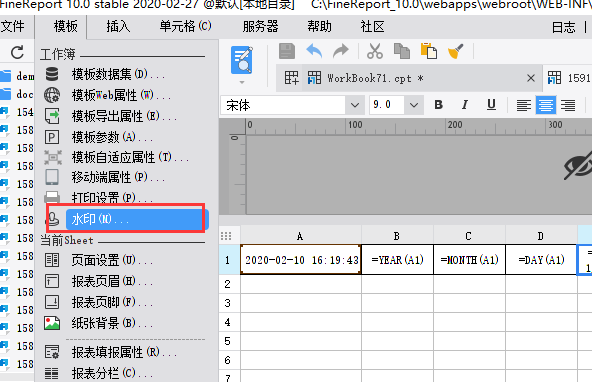Click the crossed-out eye visibility icon
The image size is (592, 382).
[578, 165]
